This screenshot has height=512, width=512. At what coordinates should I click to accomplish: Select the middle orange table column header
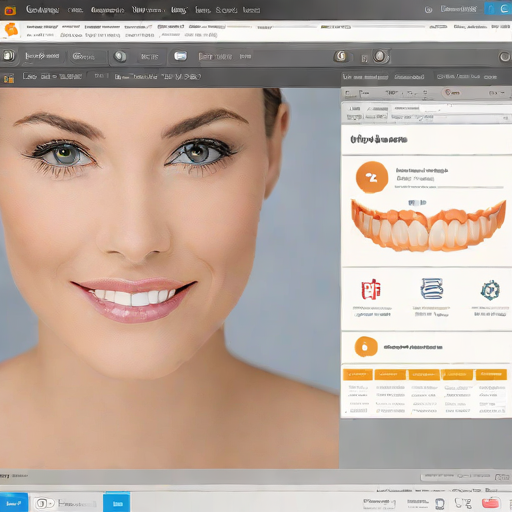point(424,375)
